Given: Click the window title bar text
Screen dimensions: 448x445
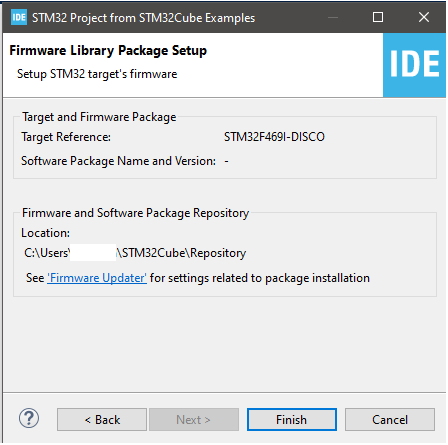Looking at the screenshot, I should tap(143, 18).
